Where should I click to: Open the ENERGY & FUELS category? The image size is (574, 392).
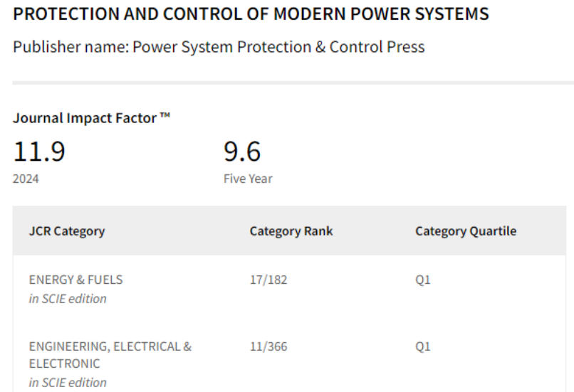point(75,280)
